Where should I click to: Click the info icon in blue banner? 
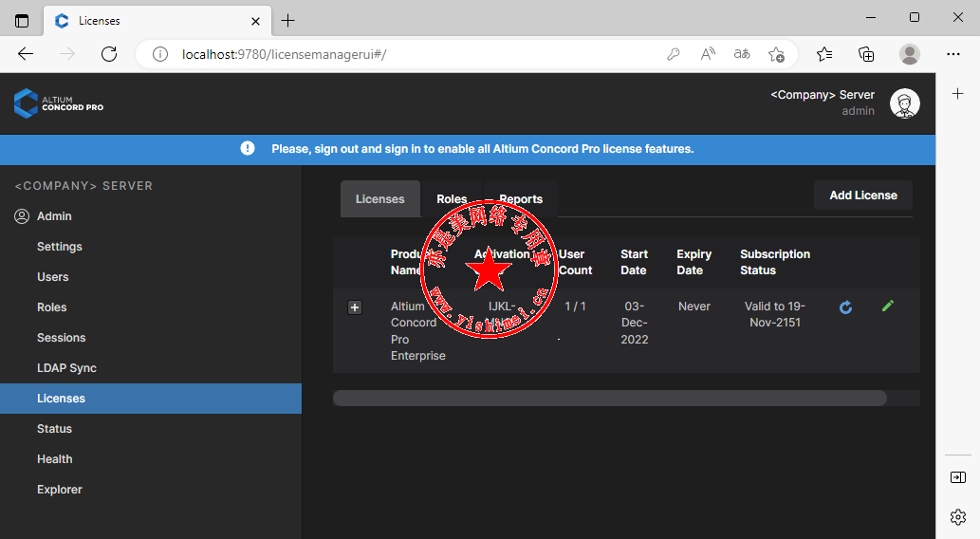pyautogui.click(x=248, y=148)
